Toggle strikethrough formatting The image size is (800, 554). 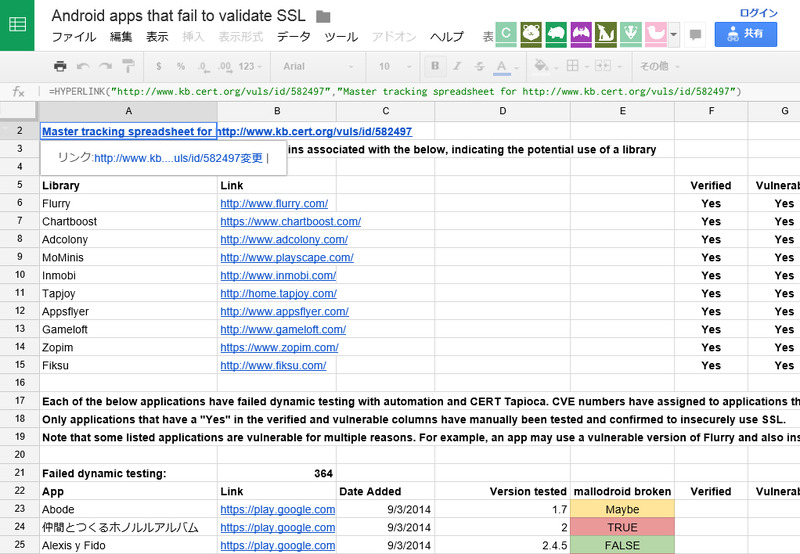(479, 66)
